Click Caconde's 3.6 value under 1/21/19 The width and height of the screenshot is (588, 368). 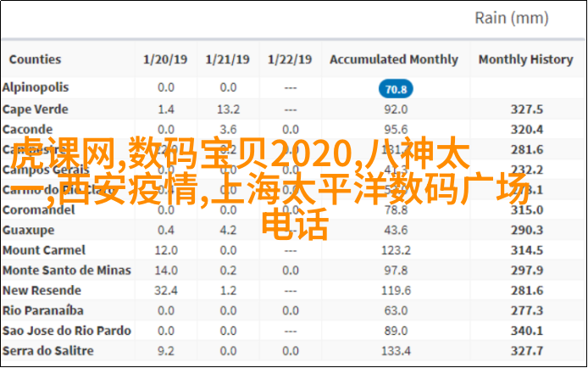(228, 130)
